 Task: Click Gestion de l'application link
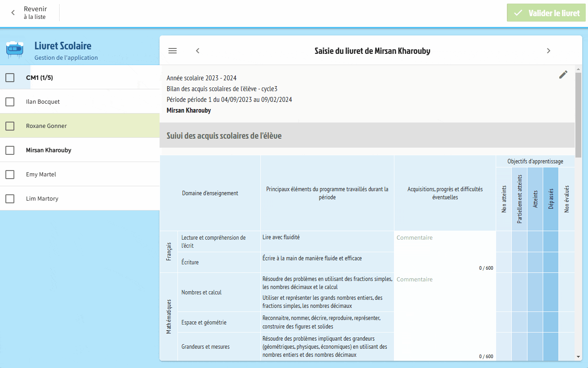[x=66, y=57]
